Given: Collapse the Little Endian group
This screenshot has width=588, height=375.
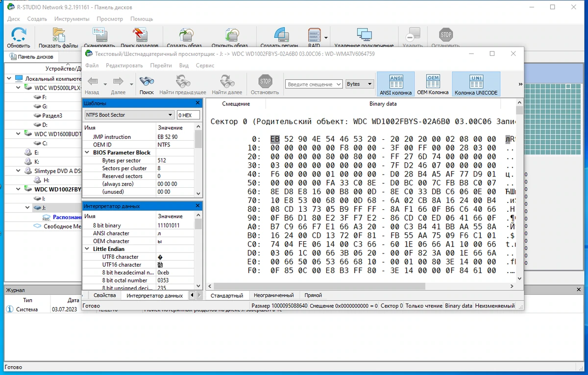Looking at the screenshot, I should 88,249.
